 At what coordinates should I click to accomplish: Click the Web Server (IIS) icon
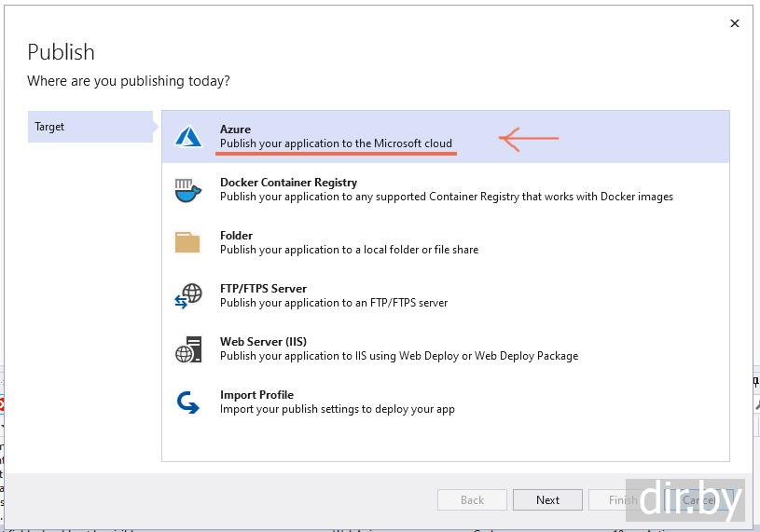point(188,349)
